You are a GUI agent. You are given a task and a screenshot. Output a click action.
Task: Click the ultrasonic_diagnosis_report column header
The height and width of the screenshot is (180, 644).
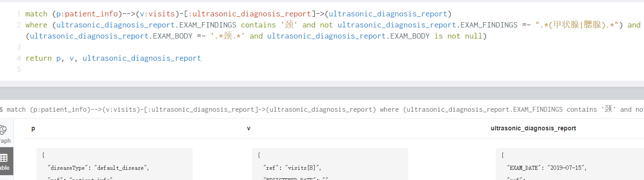pos(533,128)
